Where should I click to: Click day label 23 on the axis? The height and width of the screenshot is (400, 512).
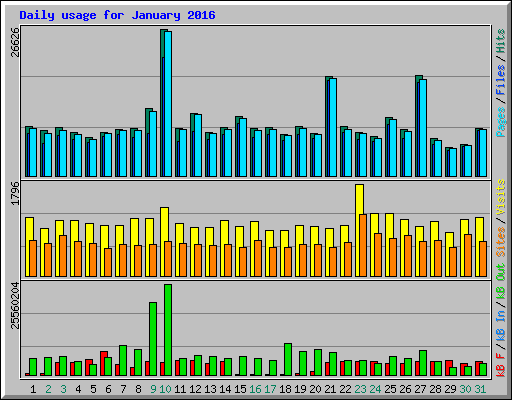pos(360,389)
